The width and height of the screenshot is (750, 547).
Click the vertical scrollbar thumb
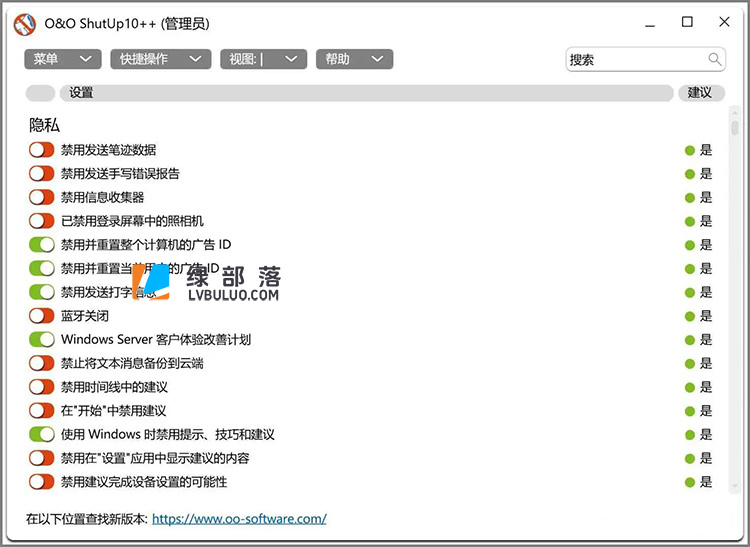pyautogui.click(x=735, y=128)
